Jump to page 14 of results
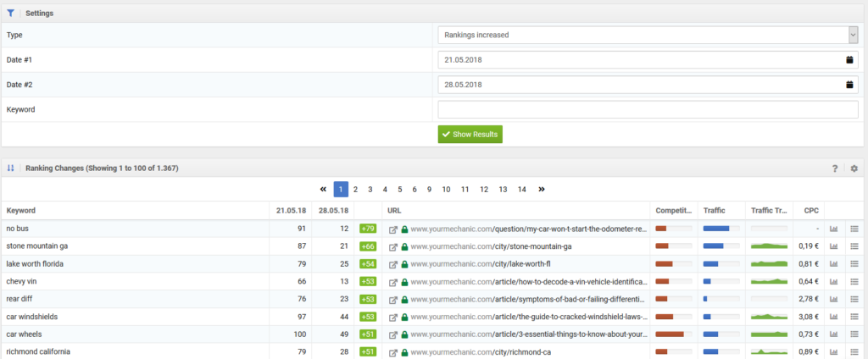The image size is (868, 359). click(521, 189)
